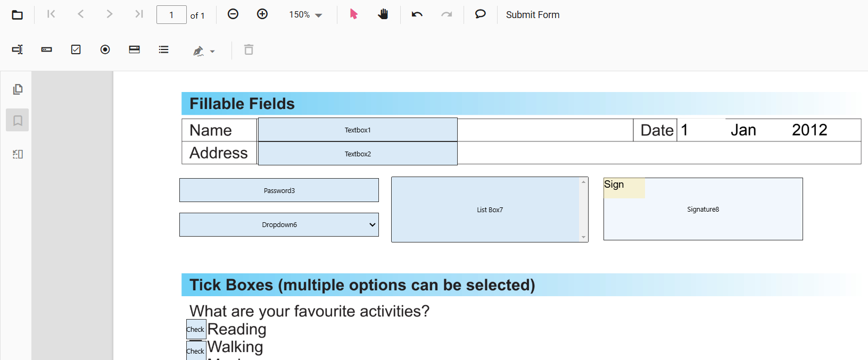868x360 pixels.
Task: Open the page thumbnails panel
Action: click(17, 89)
